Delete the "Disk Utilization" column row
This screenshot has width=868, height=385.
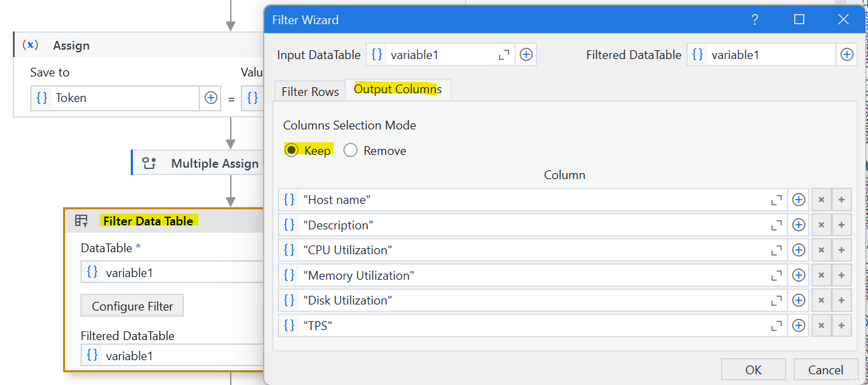pyautogui.click(x=821, y=300)
